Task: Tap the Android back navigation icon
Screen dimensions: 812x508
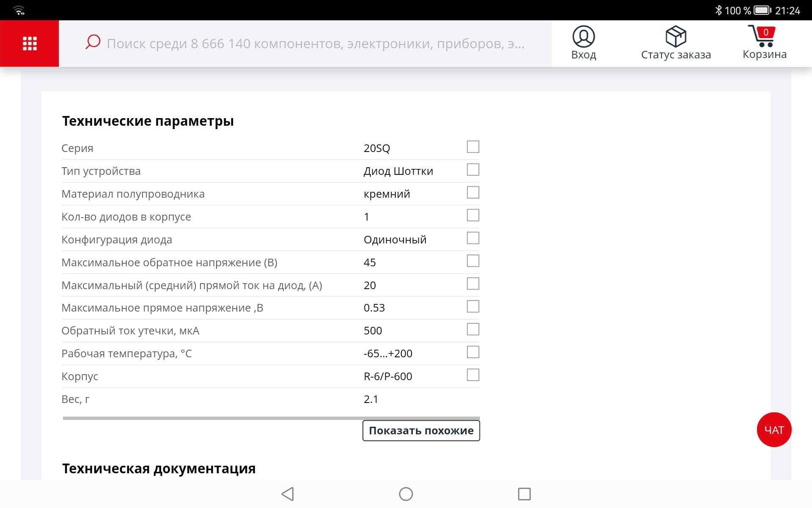Action: (288, 494)
